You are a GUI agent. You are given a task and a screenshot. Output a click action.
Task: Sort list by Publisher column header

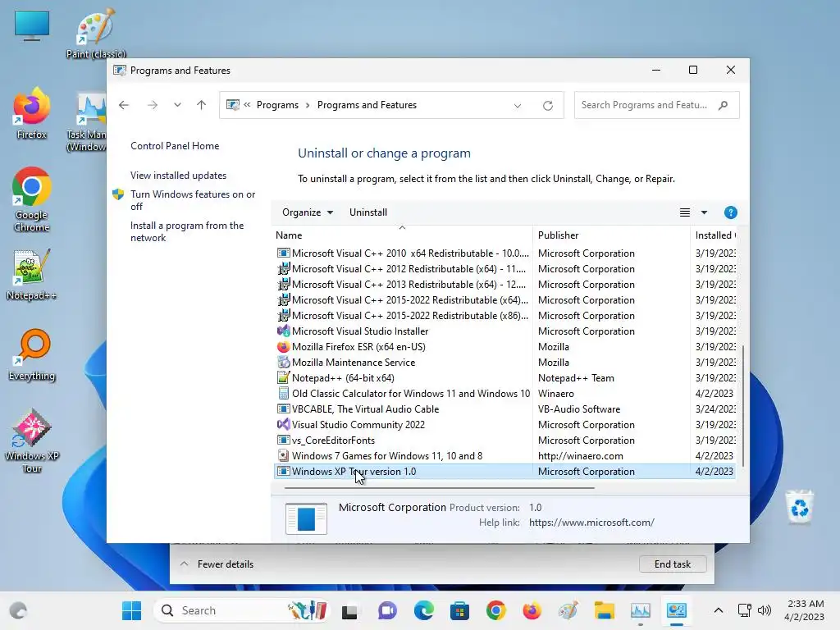point(611,235)
